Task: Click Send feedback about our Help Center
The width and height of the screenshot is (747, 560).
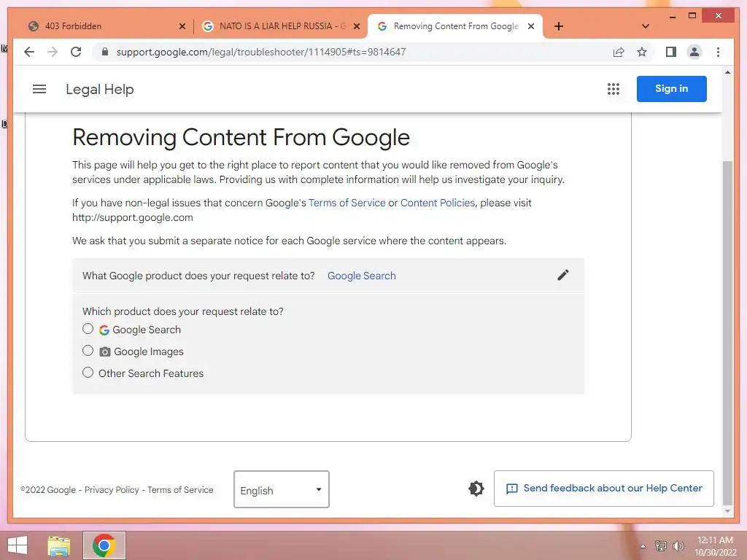Action: [x=603, y=489]
